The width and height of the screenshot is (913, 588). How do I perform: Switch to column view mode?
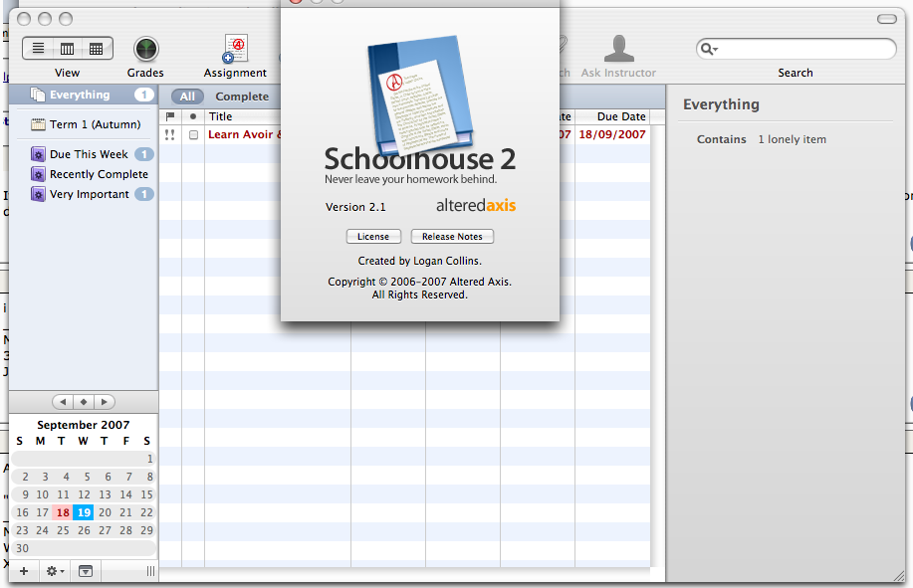pyautogui.click(x=68, y=49)
